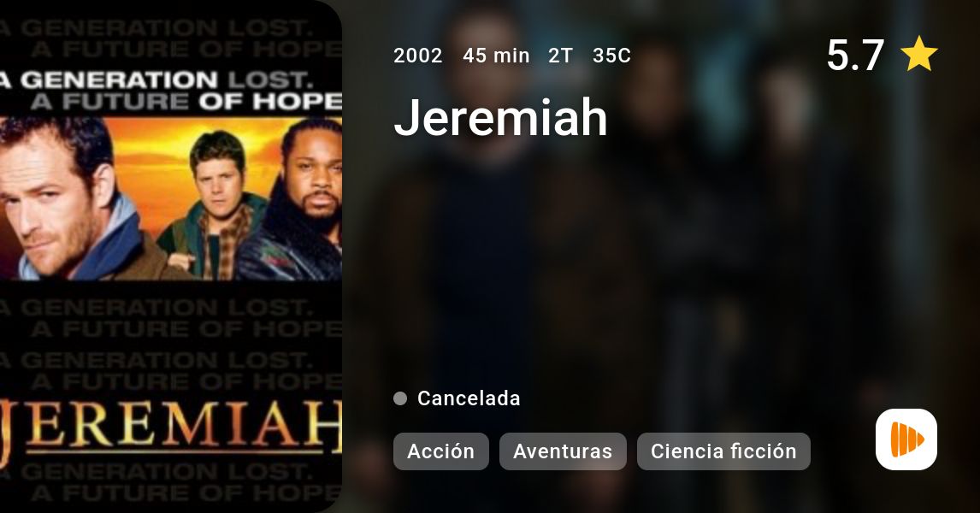Select the Acción genre tag

[440, 451]
